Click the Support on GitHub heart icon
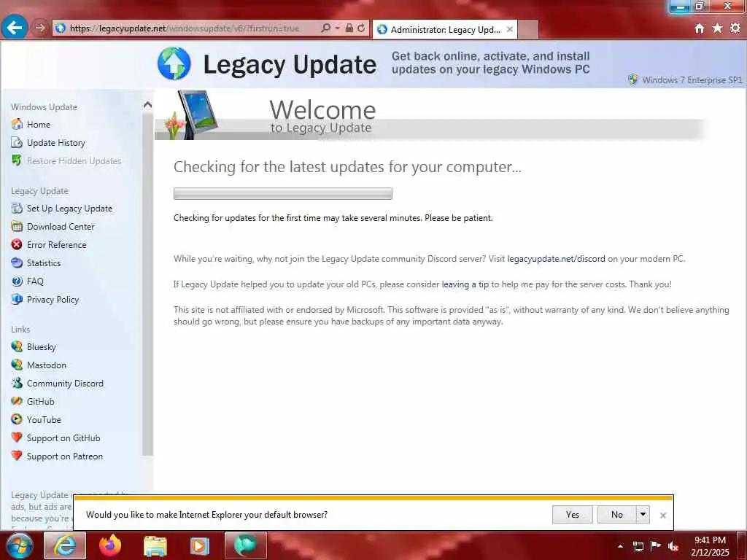Screen dimensions: 747x560 [x=17, y=437]
